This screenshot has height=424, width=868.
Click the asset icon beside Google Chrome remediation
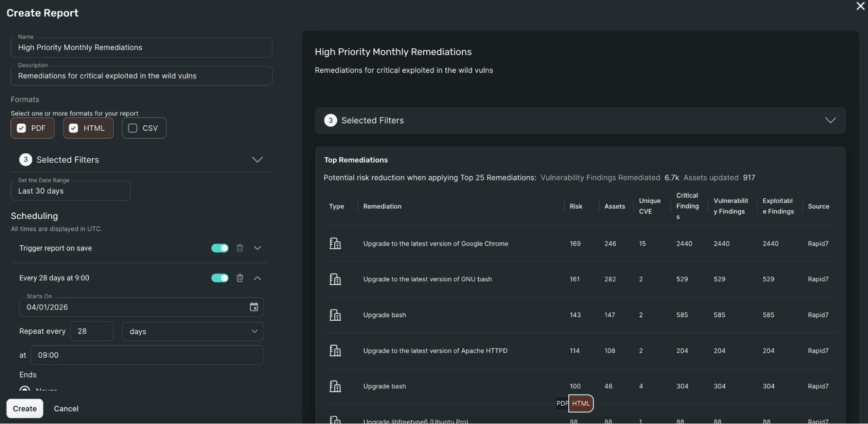(x=335, y=243)
